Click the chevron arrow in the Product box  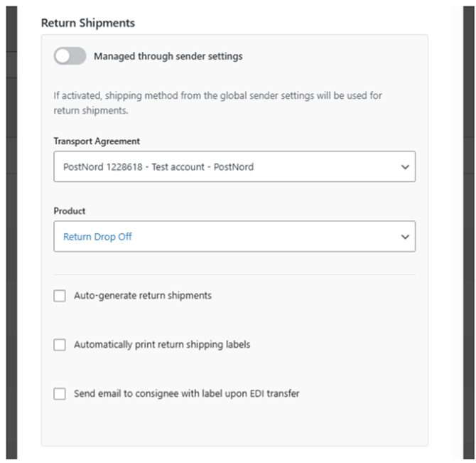point(405,237)
